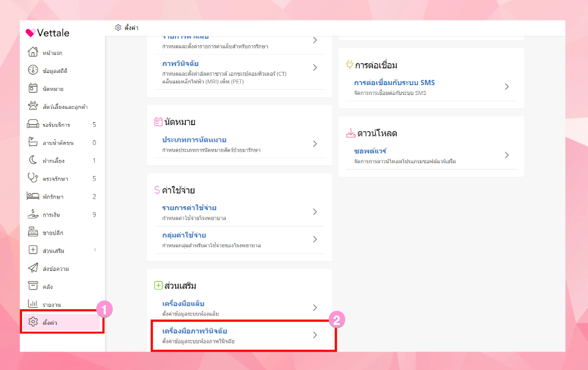
Task: Open chevron for ซอฟต์แวร์ row
Action: [506, 155]
